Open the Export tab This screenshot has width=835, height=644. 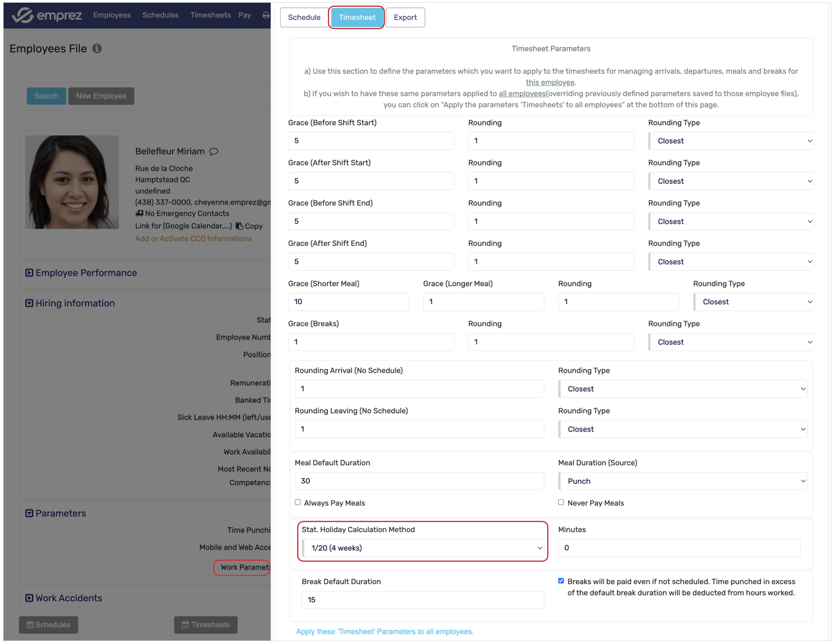405,17
